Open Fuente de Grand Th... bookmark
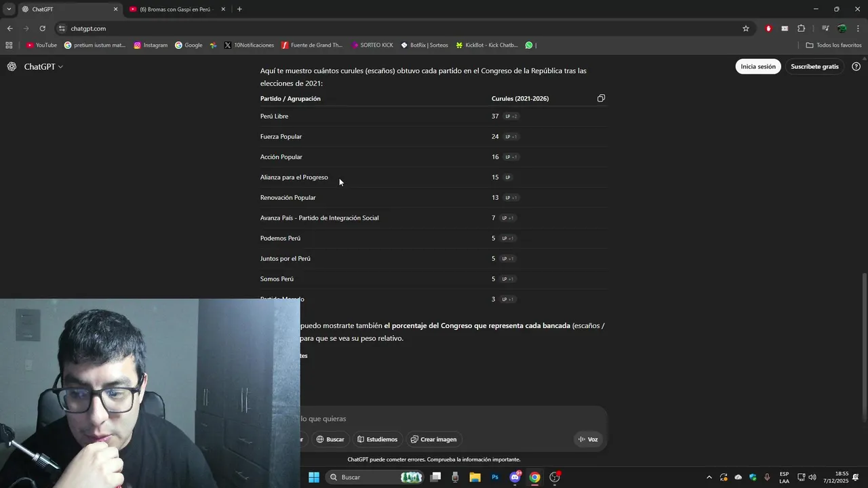The width and height of the screenshot is (868, 488). click(312, 45)
